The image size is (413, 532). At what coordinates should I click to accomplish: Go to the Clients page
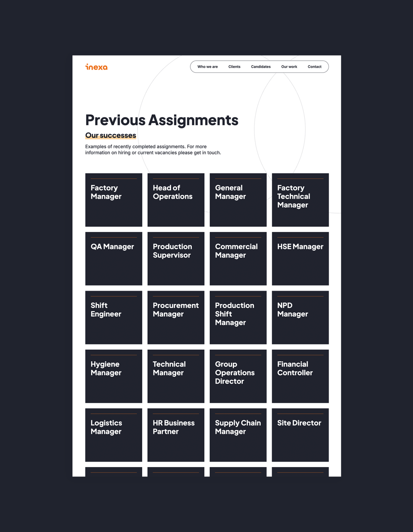click(234, 67)
